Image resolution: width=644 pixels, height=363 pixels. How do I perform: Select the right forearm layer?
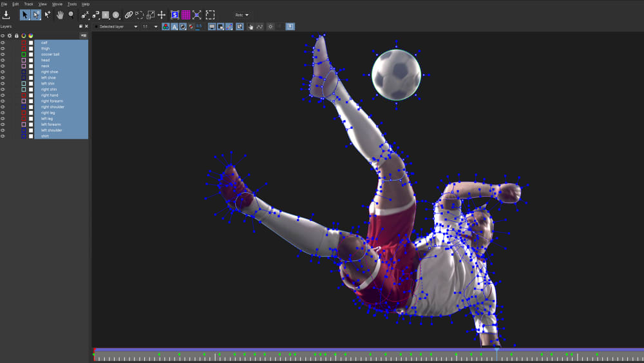pyautogui.click(x=52, y=101)
